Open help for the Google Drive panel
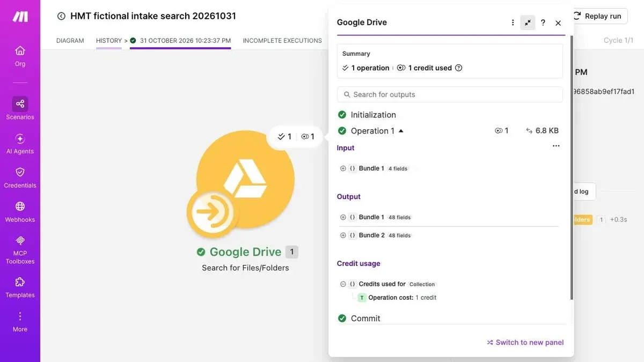Screen dimensions: 644x362 [543, 23]
